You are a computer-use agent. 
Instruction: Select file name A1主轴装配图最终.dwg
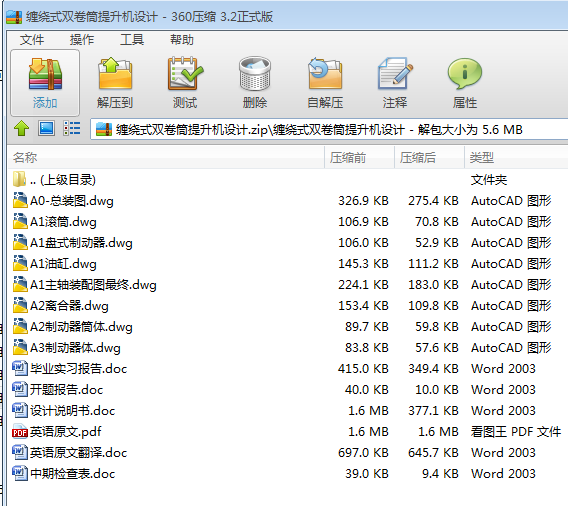click(x=93, y=285)
